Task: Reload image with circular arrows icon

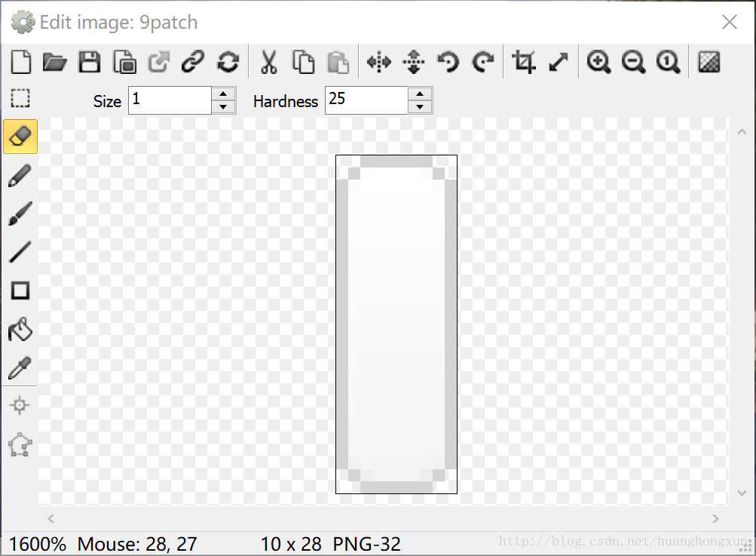Action: [228, 62]
